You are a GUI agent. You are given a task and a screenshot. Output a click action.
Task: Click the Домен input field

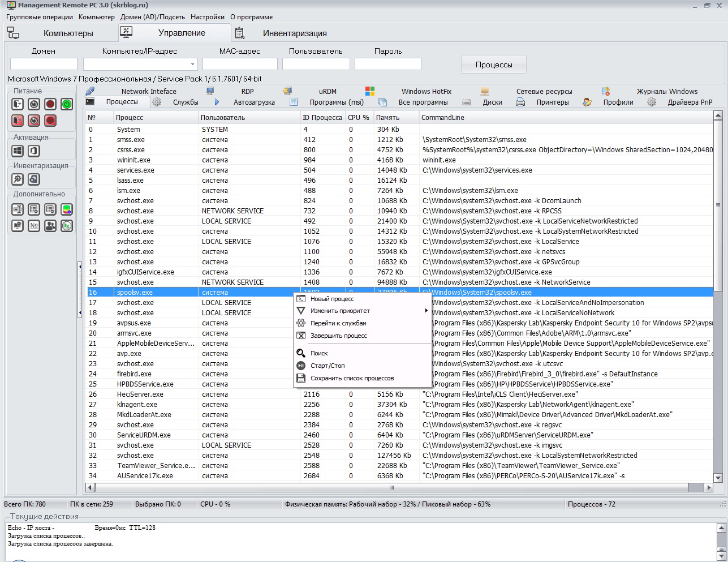44,64
